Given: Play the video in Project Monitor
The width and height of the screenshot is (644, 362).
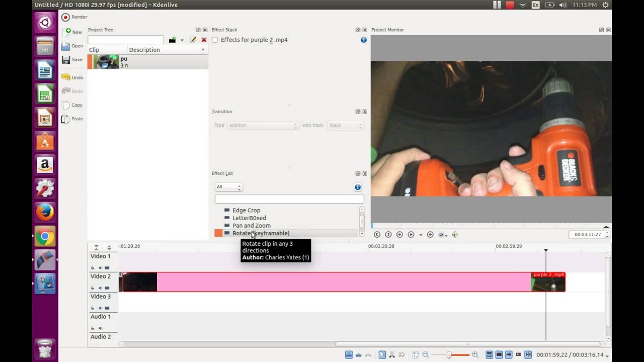Looking at the screenshot, I should pos(411,234).
